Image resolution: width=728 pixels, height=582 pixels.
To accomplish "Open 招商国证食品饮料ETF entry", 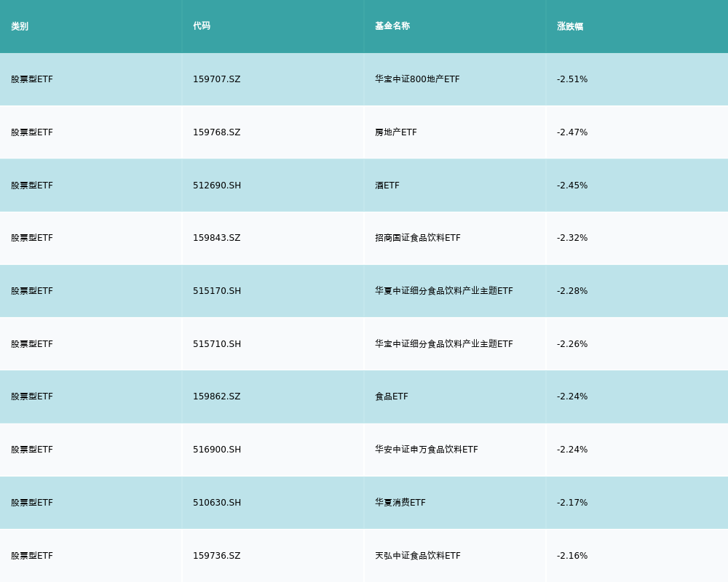I will point(418,238).
